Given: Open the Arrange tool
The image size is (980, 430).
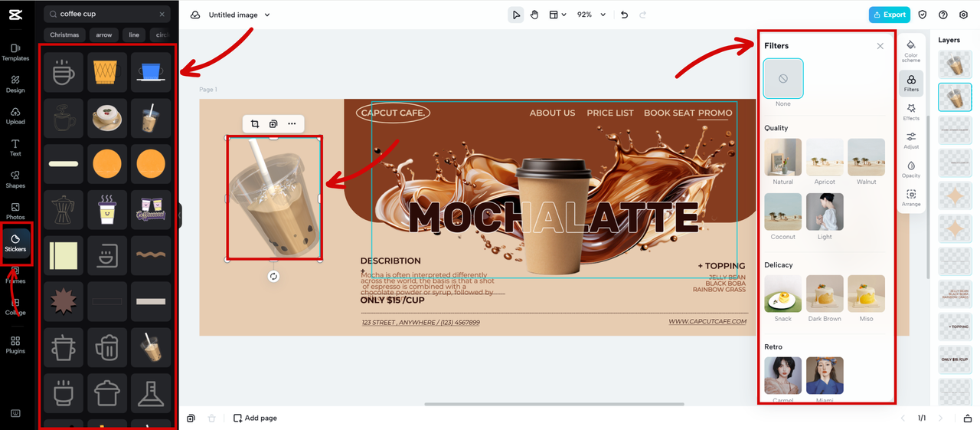Looking at the screenshot, I should click(x=911, y=198).
